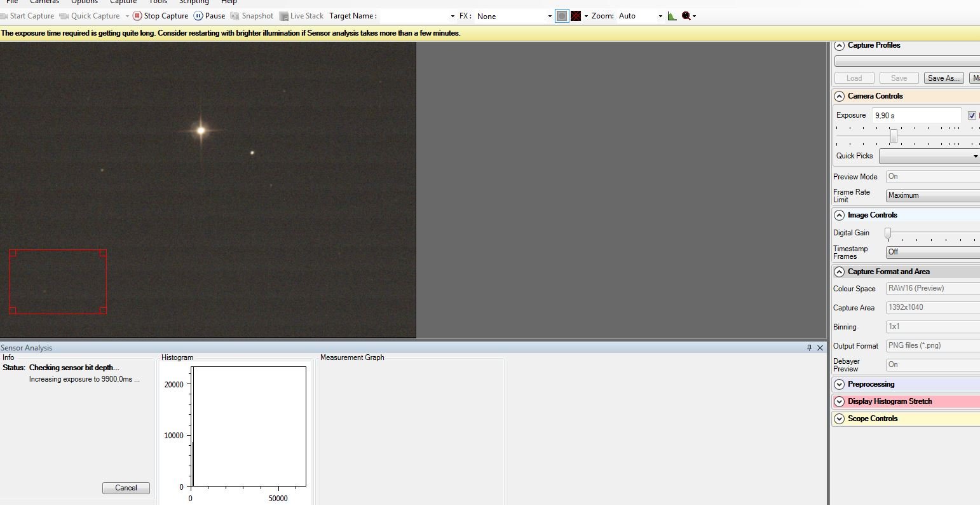Click the 'Increasing exposure to 9900,0ms' text
Image resolution: width=980 pixels, height=505 pixels.
[x=85, y=379]
